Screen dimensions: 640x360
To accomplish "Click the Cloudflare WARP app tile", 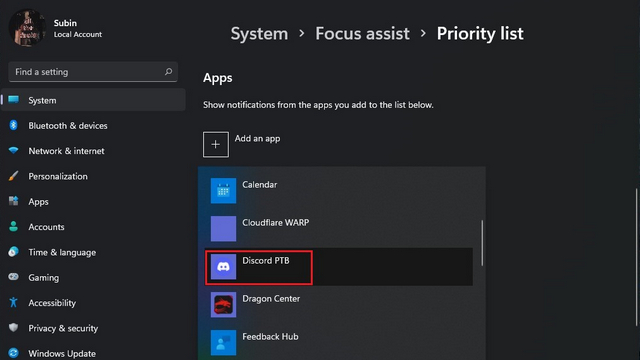I will coord(223,229).
